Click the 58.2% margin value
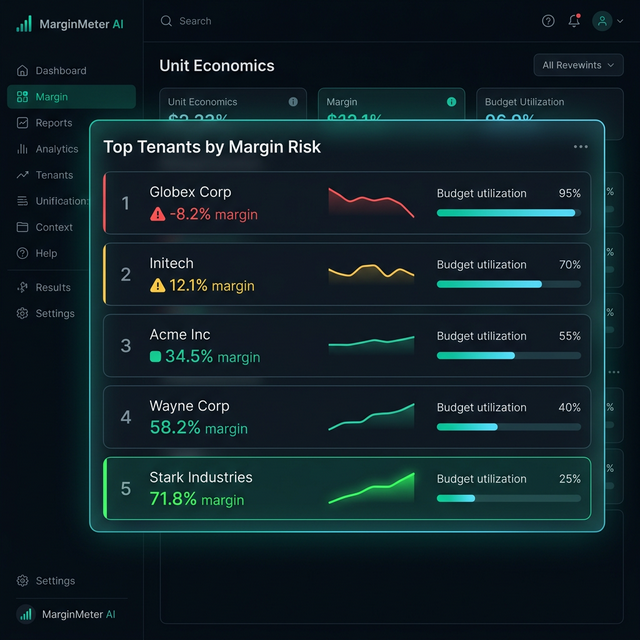 point(199,428)
